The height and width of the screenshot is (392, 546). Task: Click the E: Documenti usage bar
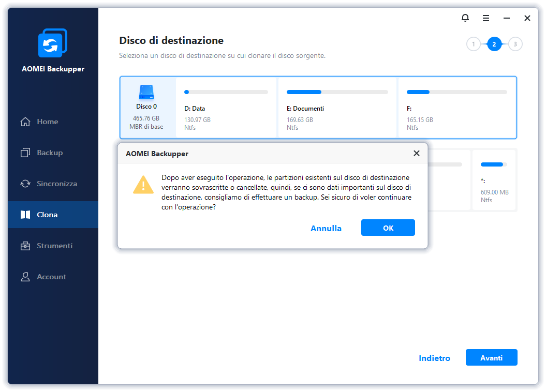tap(337, 92)
